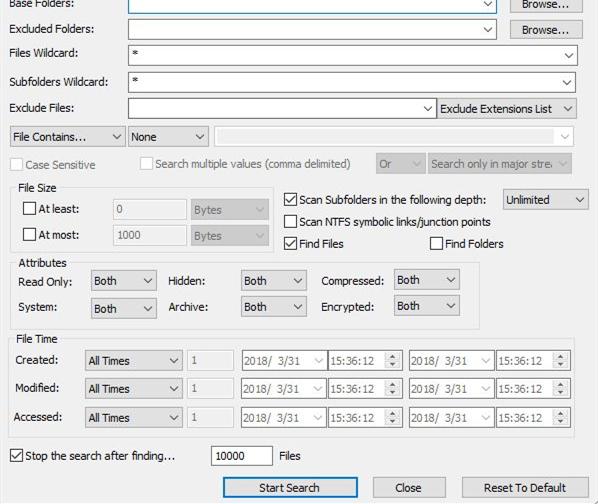Viewport: 598px width, 504px height.
Task: Open Hidden attribute dropdown
Action: [273, 281]
